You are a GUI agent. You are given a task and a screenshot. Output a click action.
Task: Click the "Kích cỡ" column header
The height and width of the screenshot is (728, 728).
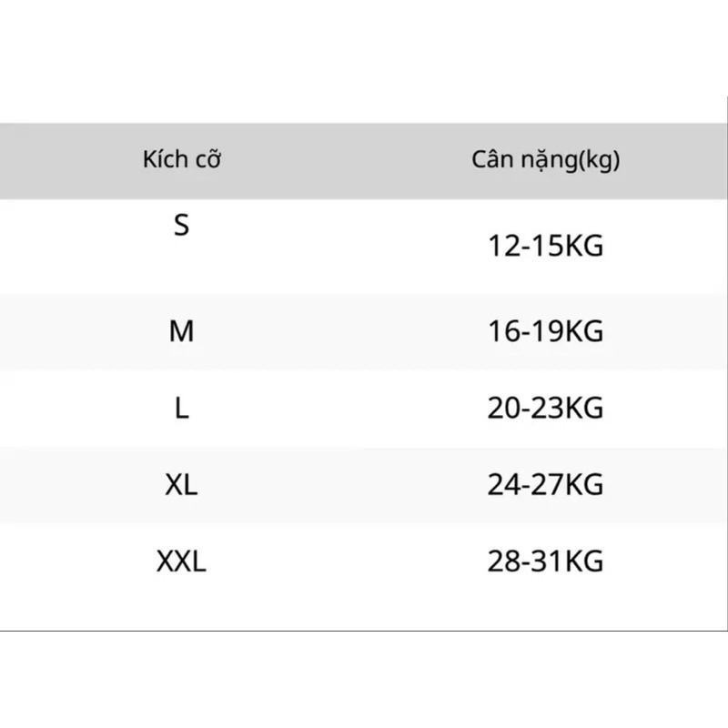tap(182, 161)
